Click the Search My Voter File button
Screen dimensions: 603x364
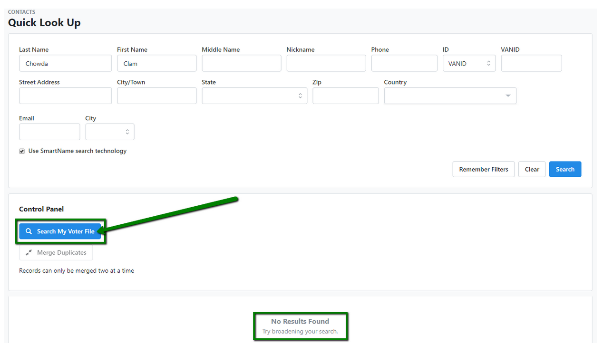[x=60, y=231]
